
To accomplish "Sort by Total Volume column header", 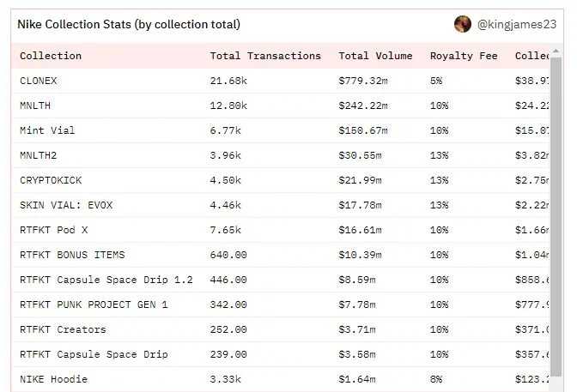I will (376, 56).
